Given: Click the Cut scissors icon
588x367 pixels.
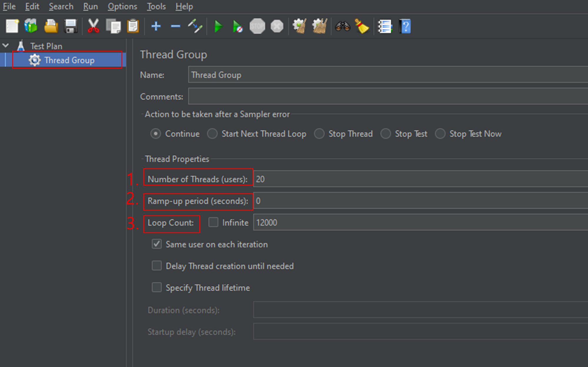Looking at the screenshot, I should tap(93, 26).
